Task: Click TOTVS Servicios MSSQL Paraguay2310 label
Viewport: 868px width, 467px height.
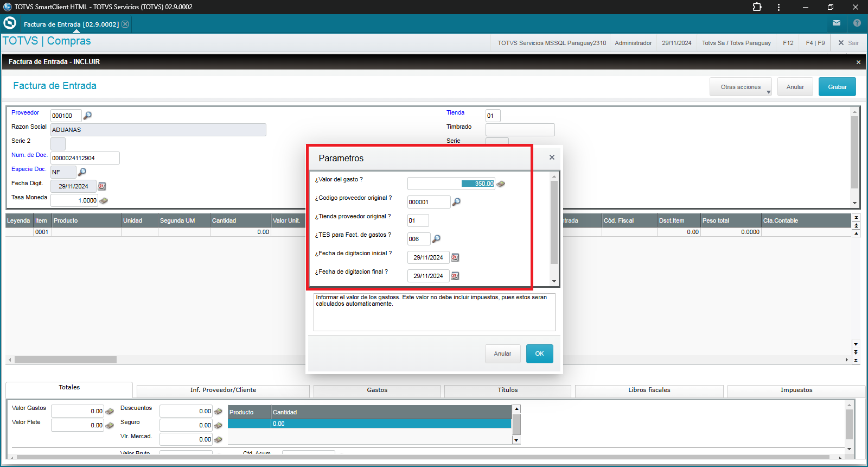Action: (x=552, y=43)
